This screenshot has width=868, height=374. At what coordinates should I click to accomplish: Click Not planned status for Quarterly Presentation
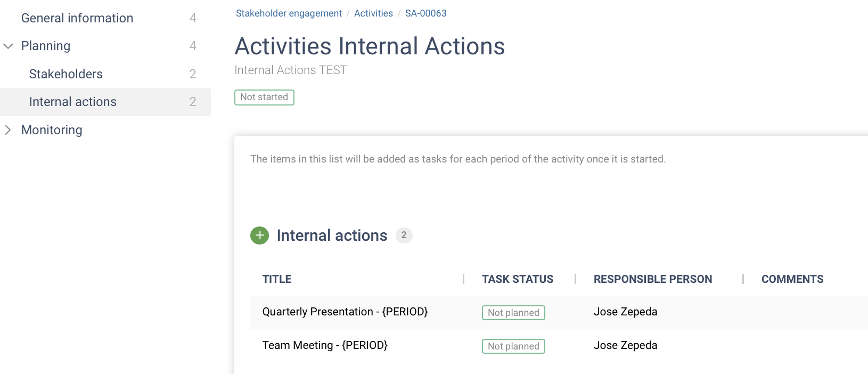[513, 313]
